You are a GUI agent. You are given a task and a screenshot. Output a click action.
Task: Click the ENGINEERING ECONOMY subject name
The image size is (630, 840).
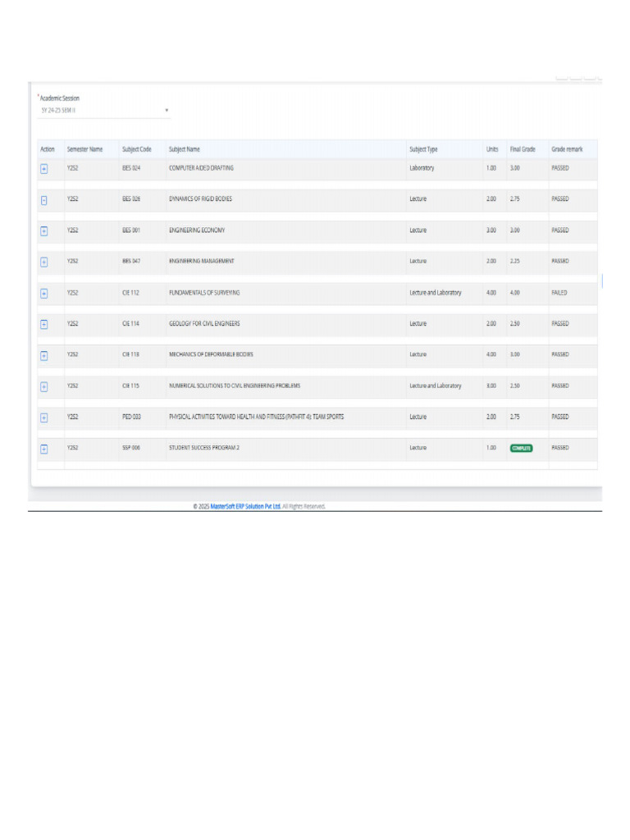click(x=197, y=231)
